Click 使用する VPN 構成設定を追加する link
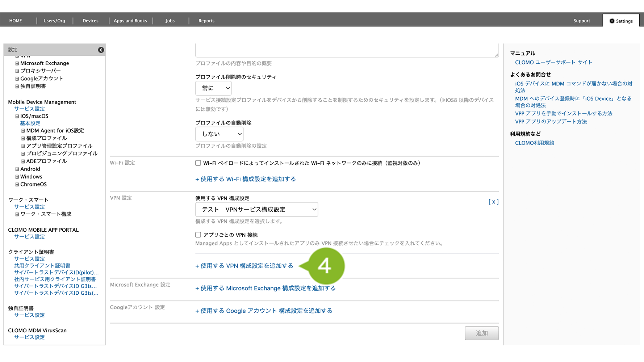 coord(244,266)
